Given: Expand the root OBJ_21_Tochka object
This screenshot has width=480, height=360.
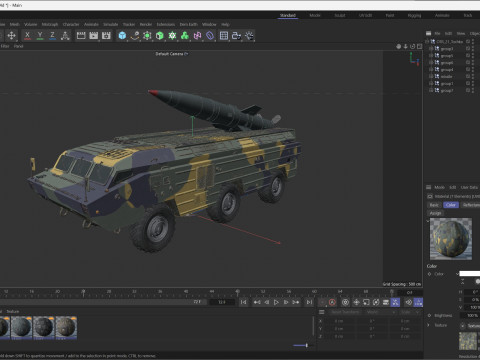Looking at the screenshot, I should click(x=427, y=42).
